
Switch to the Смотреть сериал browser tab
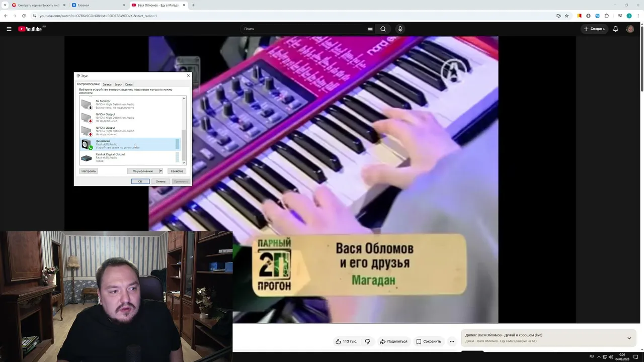39,5
